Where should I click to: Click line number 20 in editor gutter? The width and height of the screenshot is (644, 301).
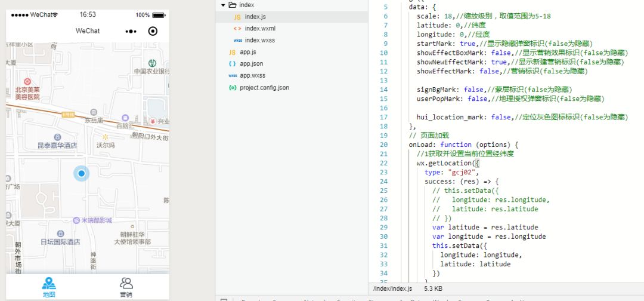pyautogui.click(x=383, y=145)
